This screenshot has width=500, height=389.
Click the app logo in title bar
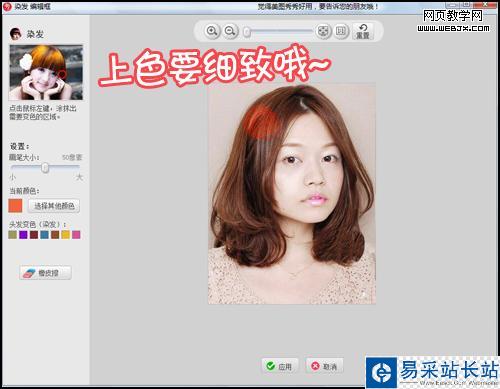(x=7, y=6)
